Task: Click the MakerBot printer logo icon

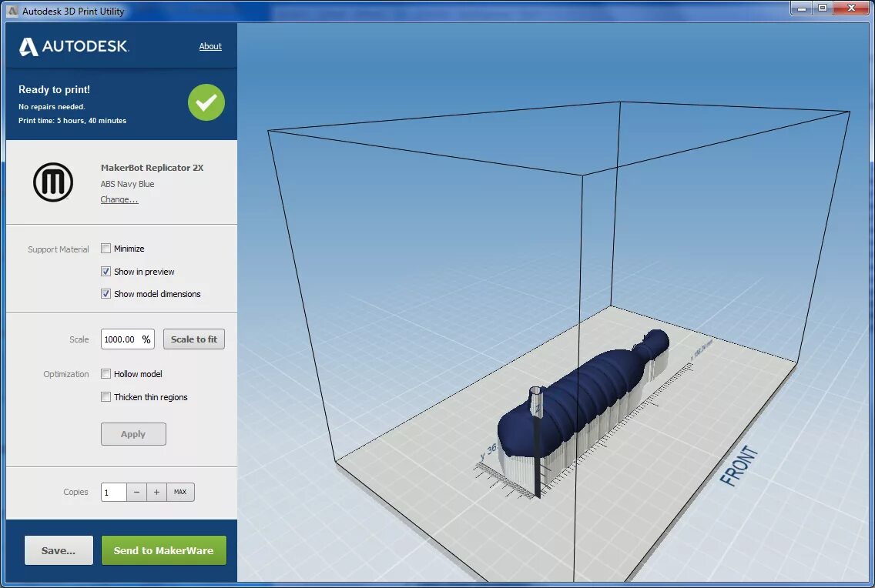Action: tap(53, 182)
